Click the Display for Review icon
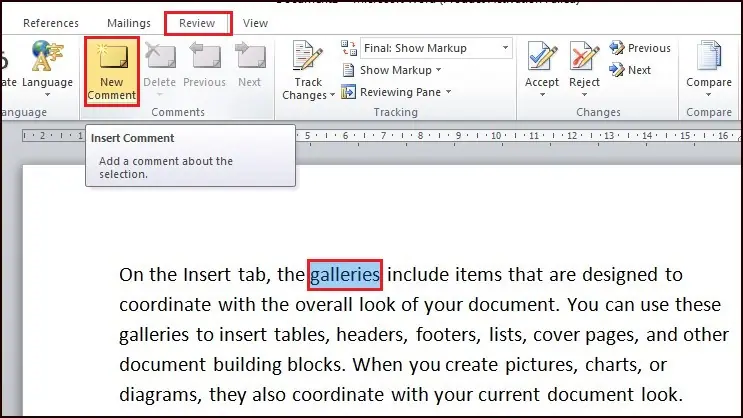 pos(349,48)
